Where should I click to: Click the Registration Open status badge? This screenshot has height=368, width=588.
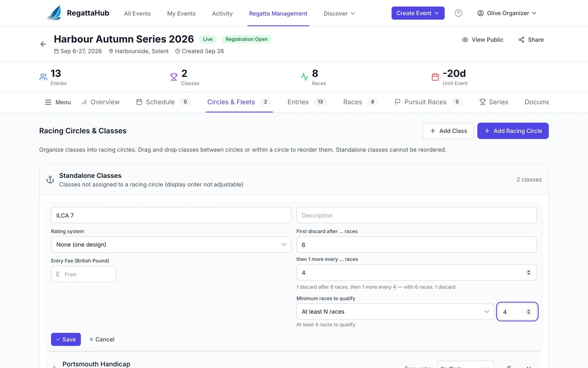coord(247,39)
